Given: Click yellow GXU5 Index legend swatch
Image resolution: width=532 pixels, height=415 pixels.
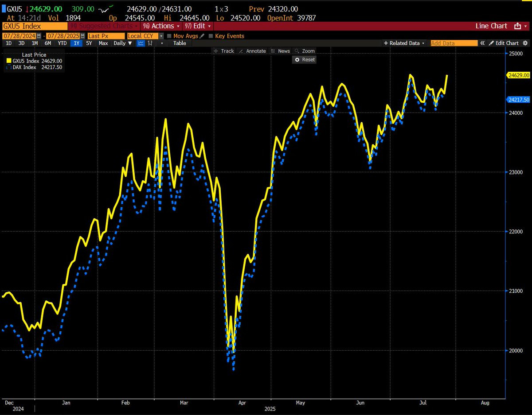Looking at the screenshot, I should pyautogui.click(x=9, y=61).
